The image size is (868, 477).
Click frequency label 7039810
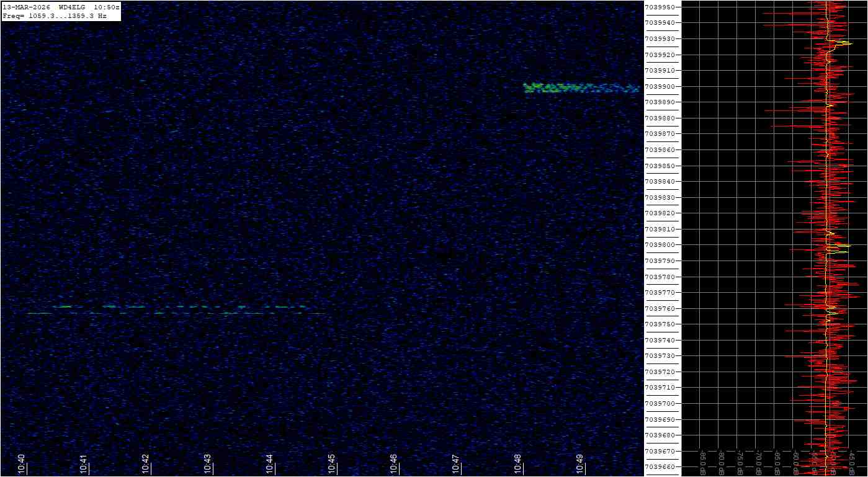pos(660,230)
